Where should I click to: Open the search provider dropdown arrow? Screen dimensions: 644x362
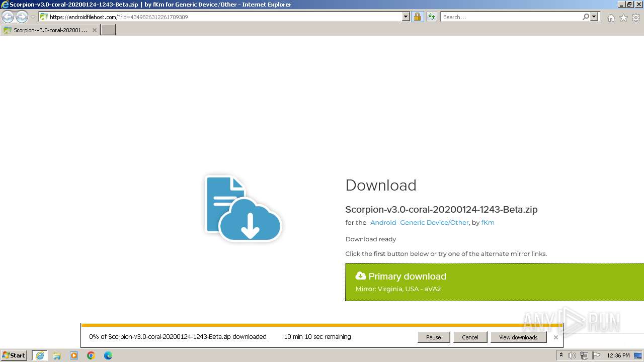coord(594,17)
